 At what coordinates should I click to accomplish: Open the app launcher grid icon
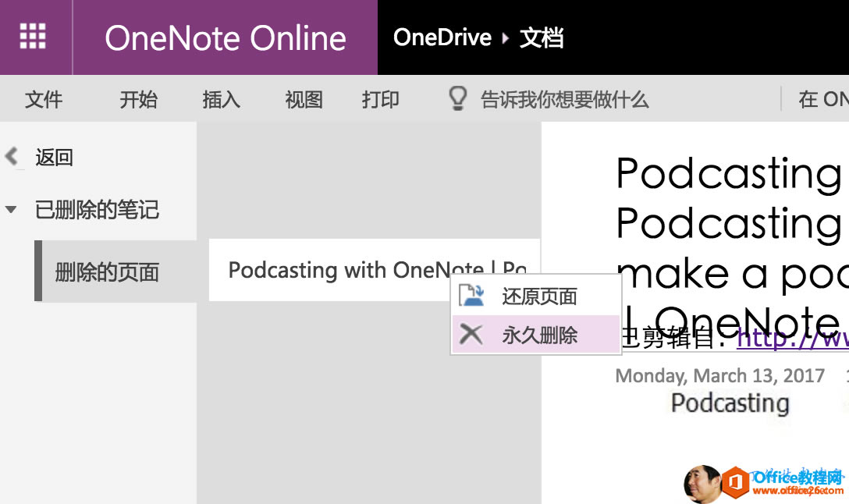pyautogui.click(x=33, y=36)
